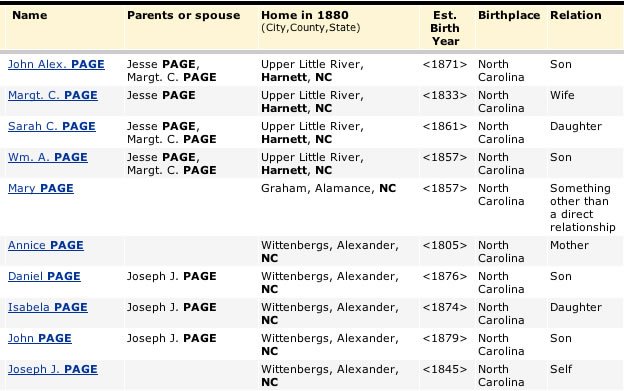Select the <1805> birth year cell
This screenshot has width=624, height=391.
[445, 245]
